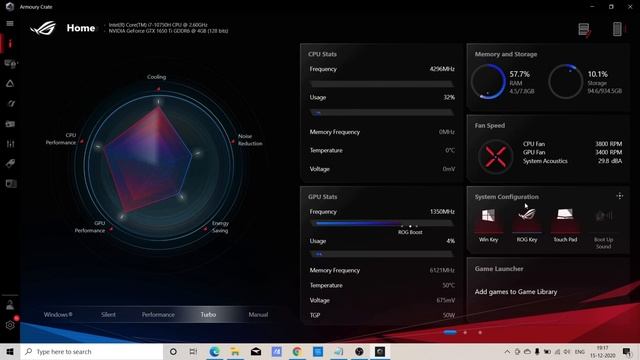Click the Noise Reduction radar label

(x=250, y=140)
